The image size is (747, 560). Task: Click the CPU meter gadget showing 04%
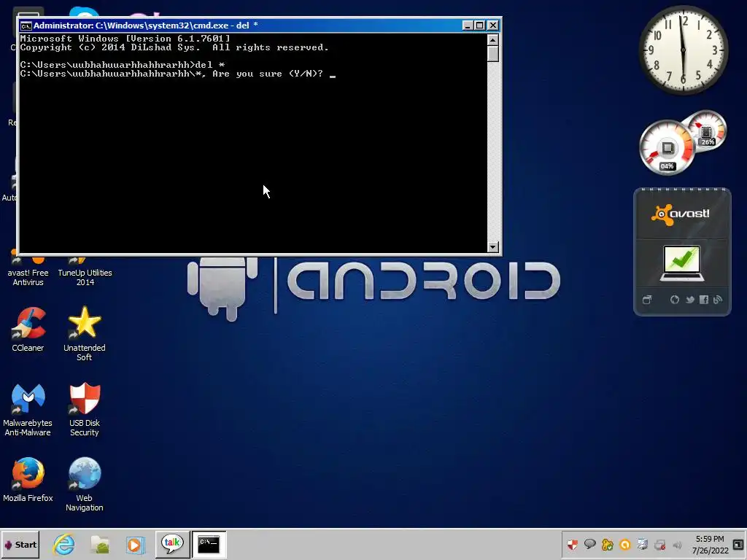click(x=667, y=149)
